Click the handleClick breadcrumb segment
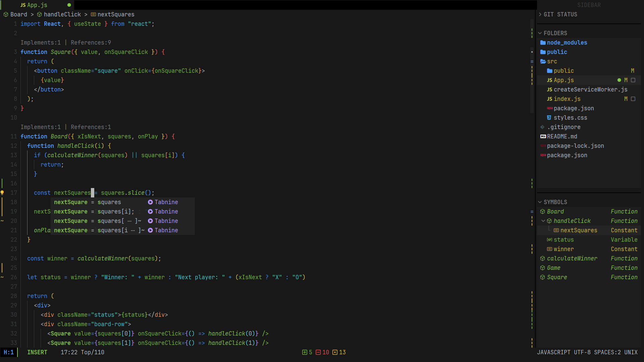This screenshot has width=644, height=362. click(62, 14)
